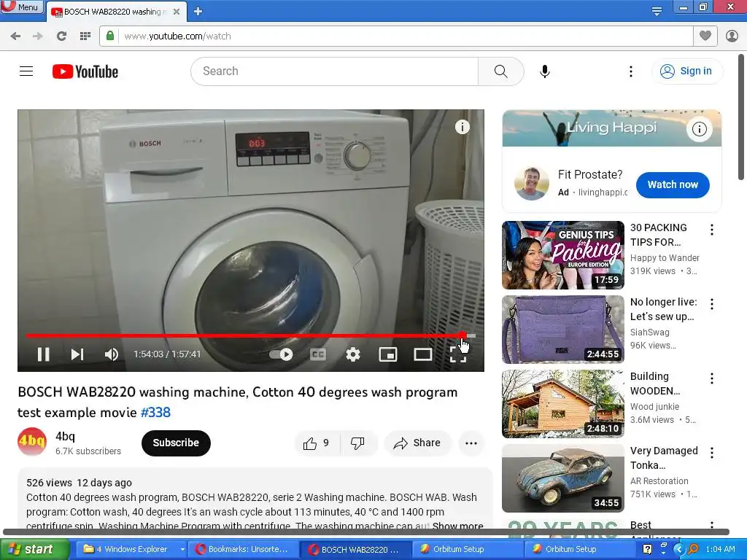This screenshot has height=560, width=747.
Task: Seek near middle of video progress bar
Action: [251, 335]
